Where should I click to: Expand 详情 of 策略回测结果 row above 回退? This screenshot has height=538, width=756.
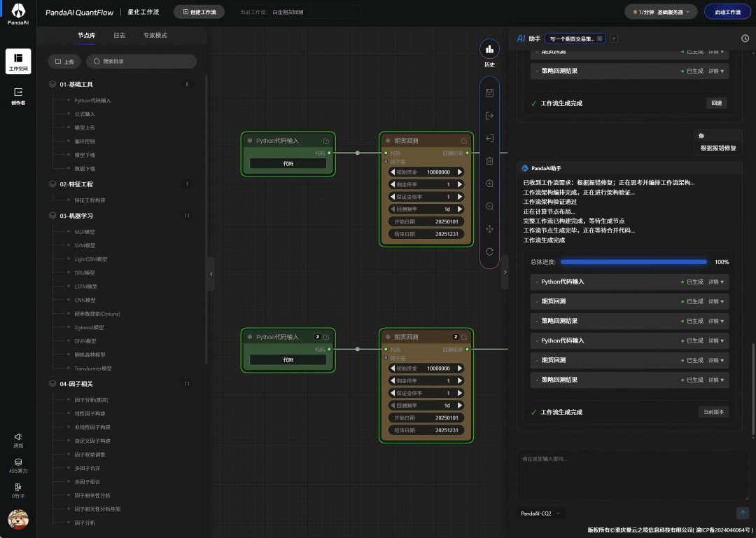(x=716, y=71)
